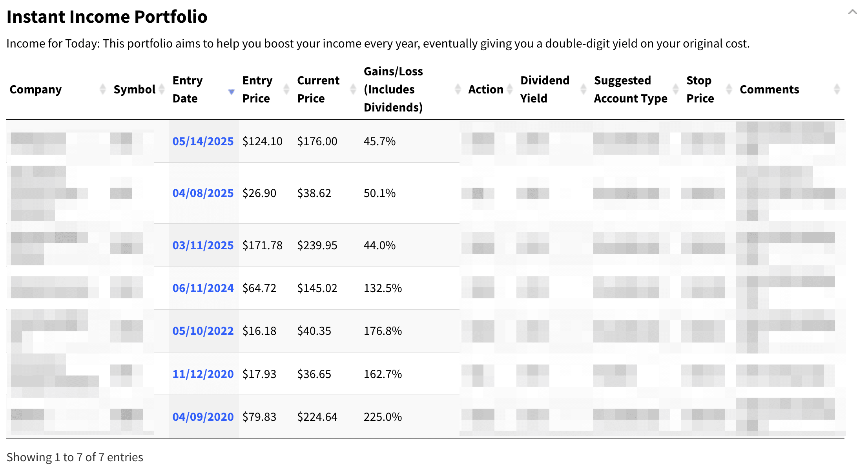Sort table by Company column
868x475 pixels.
point(103,90)
